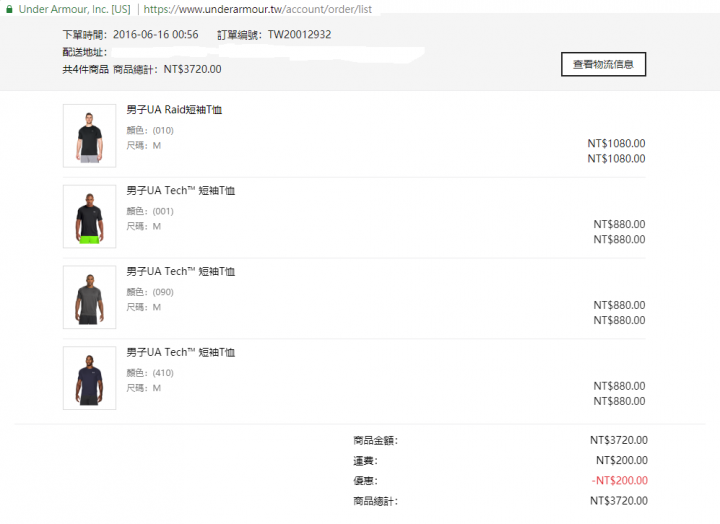Open the UA Tech navy 410 thumbnail
Viewport: 720px width, 524px height.
pyautogui.click(x=90, y=378)
